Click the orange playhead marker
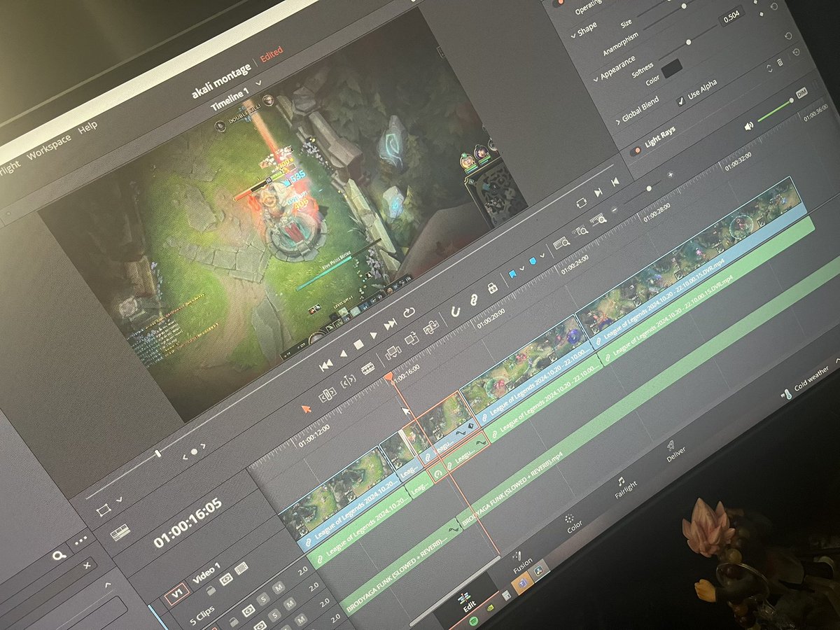Viewport: 840px width, 630px height. tap(388, 377)
